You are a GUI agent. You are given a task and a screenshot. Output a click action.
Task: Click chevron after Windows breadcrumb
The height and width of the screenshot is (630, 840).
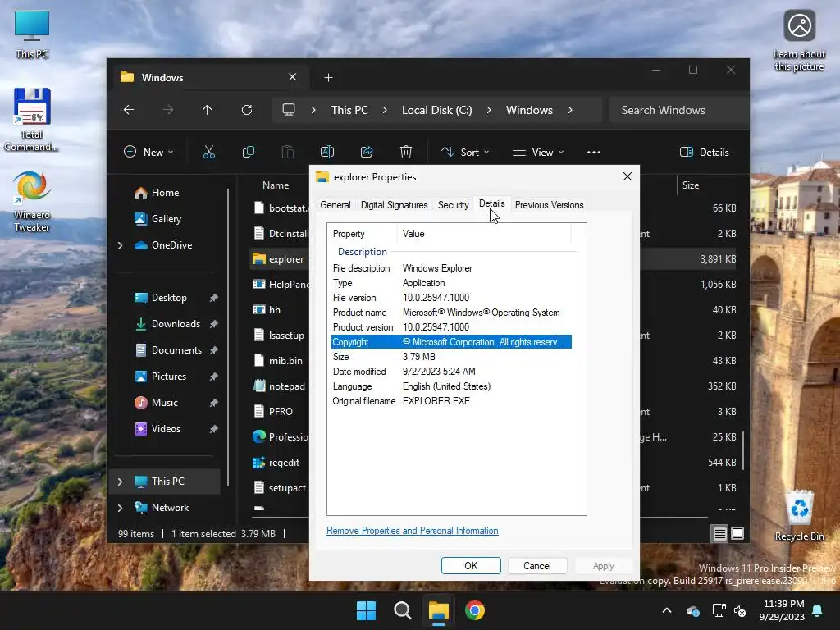(570, 110)
